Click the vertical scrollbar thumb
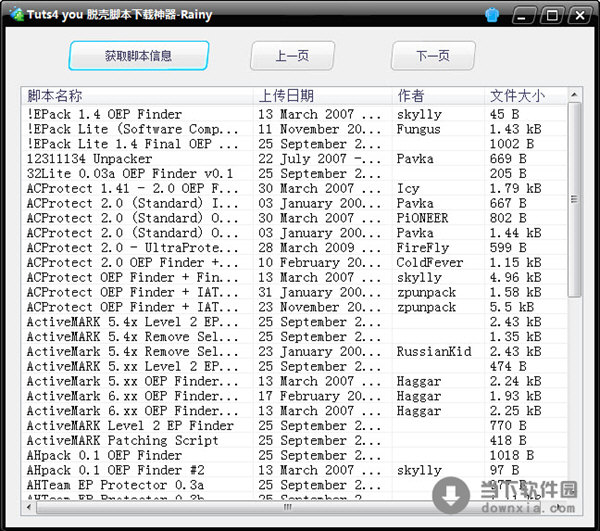The width and height of the screenshot is (600, 531). pyautogui.click(x=574, y=200)
